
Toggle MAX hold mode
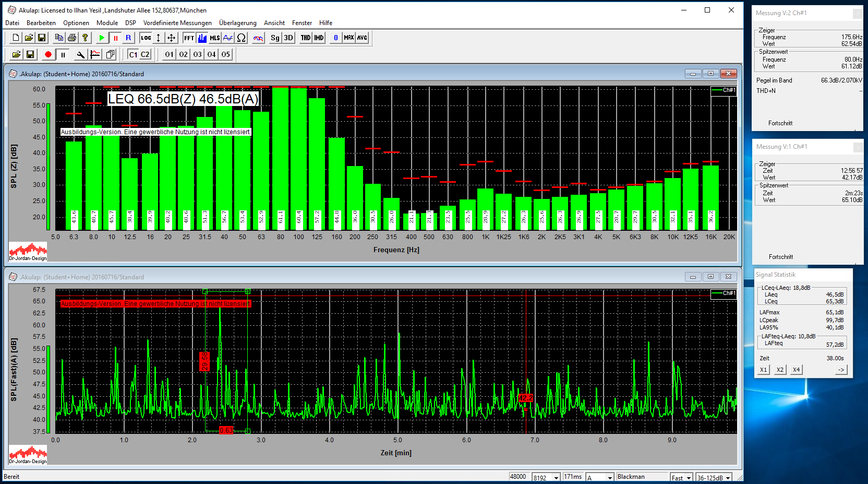tap(349, 38)
